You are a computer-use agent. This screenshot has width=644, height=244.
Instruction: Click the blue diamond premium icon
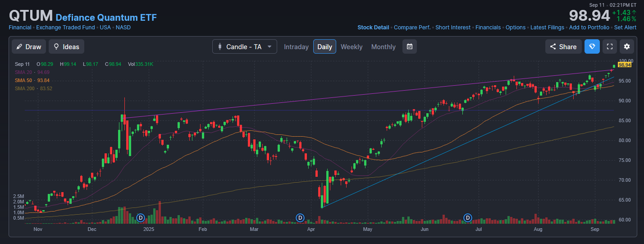coord(592,46)
